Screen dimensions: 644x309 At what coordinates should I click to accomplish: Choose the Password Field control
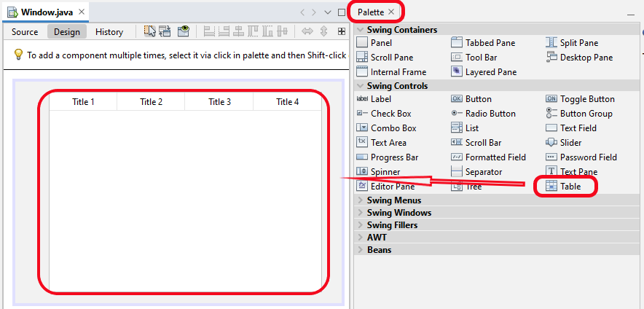click(x=588, y=157)
